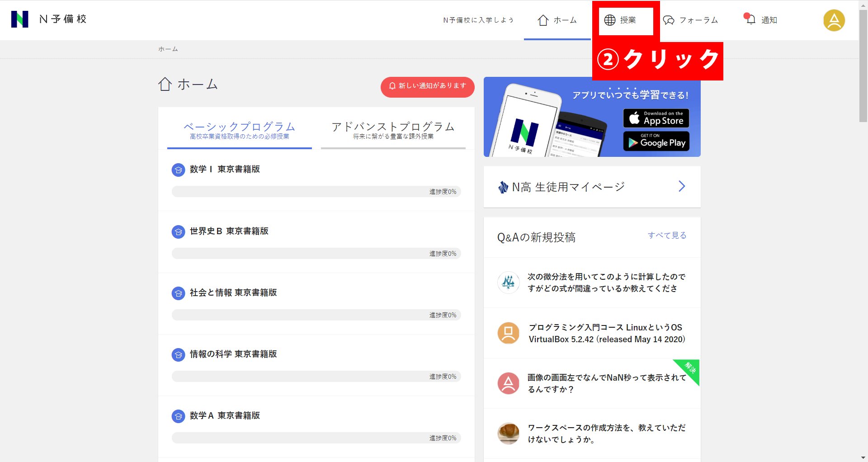Click すべて見る in Q&A section
The width and height of the screenshot is (868, 462).
[x=667, y=235]
